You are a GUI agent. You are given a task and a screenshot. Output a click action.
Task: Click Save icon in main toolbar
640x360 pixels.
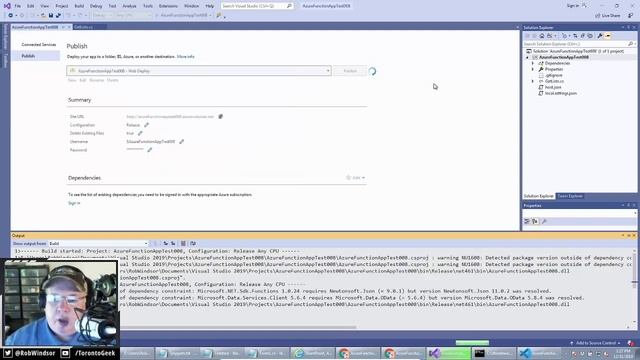(x=51, y=16)
